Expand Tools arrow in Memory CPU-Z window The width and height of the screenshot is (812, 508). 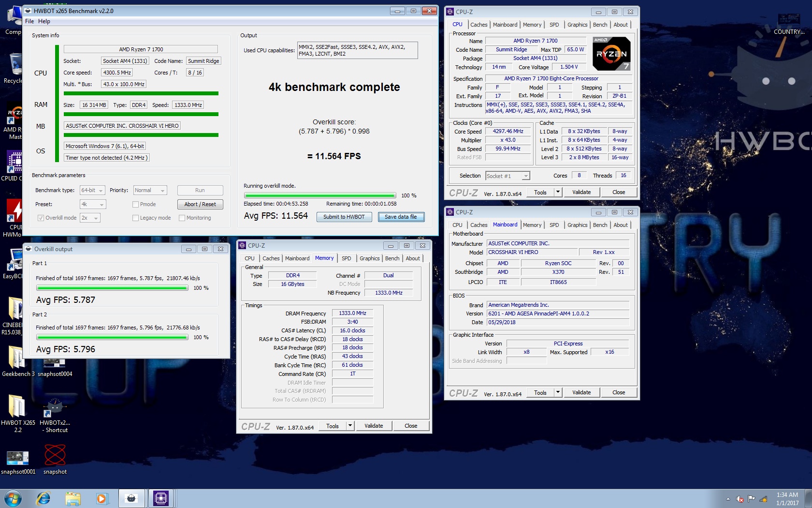click(x=350, y=426)
